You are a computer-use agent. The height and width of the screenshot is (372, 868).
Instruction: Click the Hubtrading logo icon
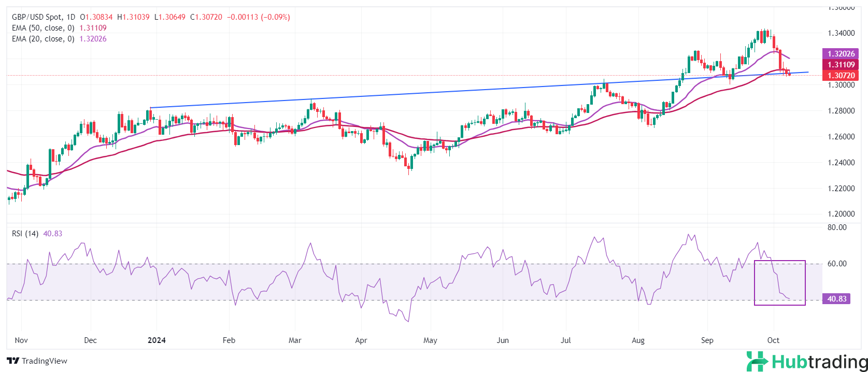tap(757, 361)
